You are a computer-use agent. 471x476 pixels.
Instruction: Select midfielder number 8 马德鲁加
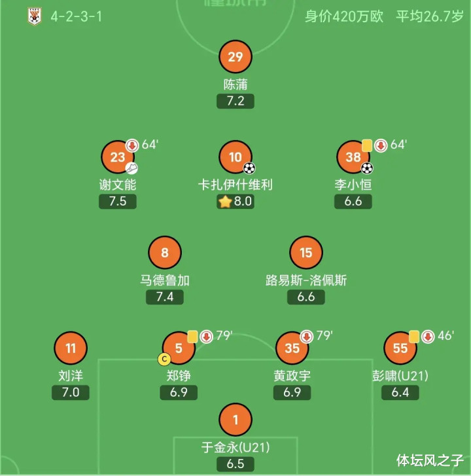click(x=165, y=253)
